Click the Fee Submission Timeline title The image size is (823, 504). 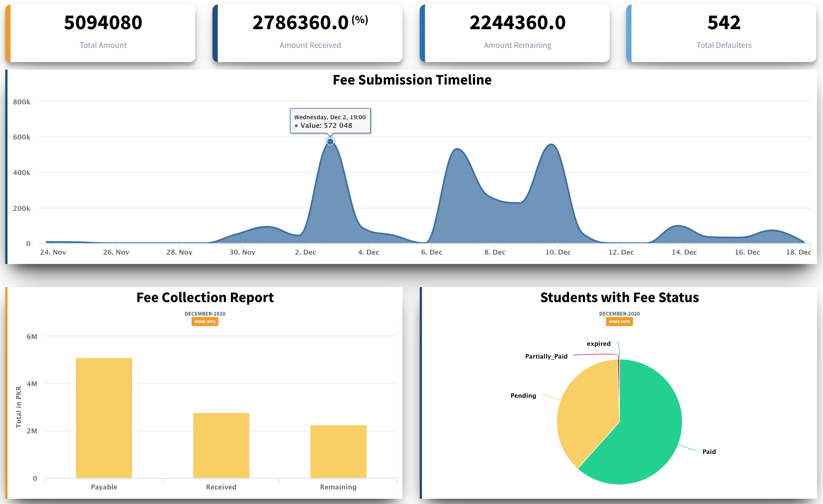coord(412,80)
